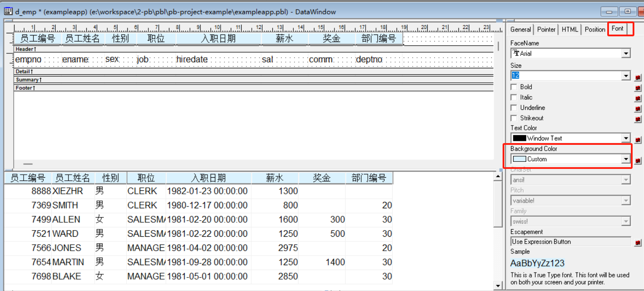Viewport: 644px width, 291px height.
Task: Select the empno column in Detail band
Action: point(38,60)
